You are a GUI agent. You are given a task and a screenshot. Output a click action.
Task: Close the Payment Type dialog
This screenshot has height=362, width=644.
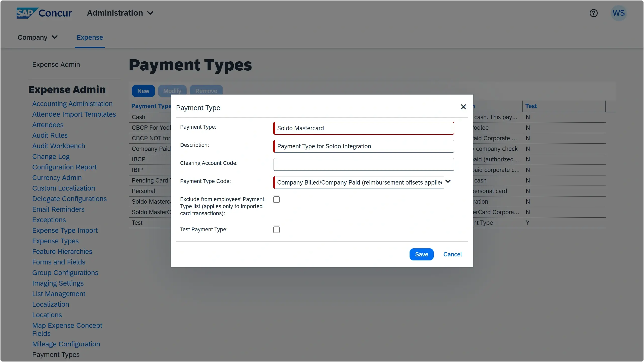463,107
